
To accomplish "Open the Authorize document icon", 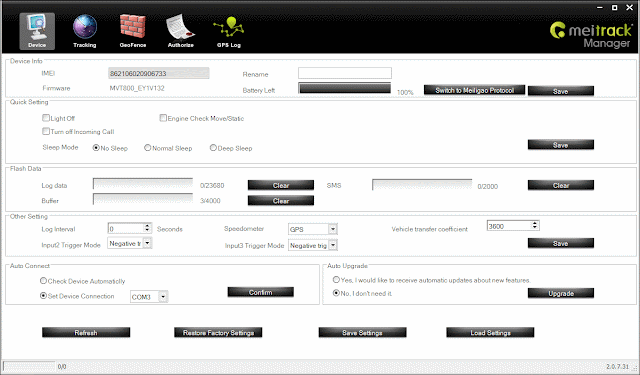I will point(180,31).
